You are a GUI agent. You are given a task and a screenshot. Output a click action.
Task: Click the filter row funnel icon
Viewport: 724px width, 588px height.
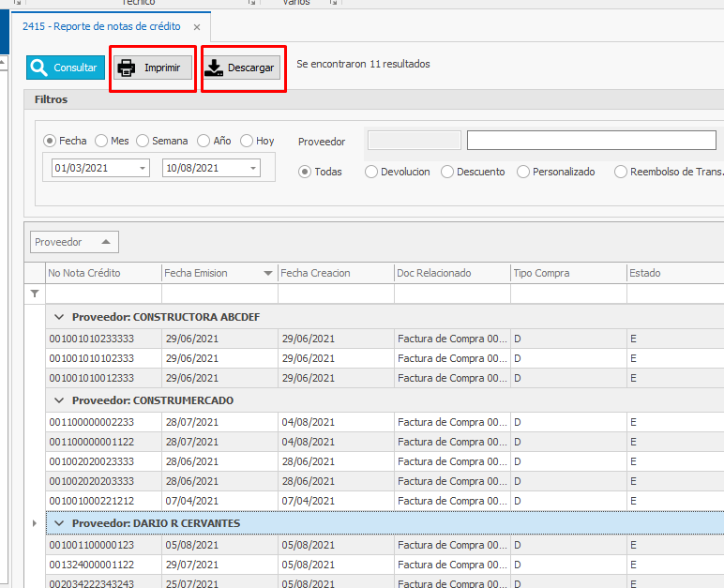35,294
